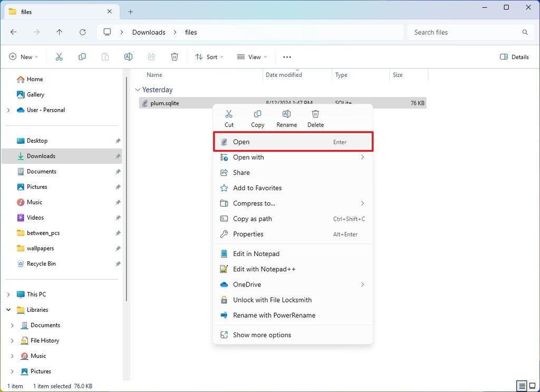Navigate up using the up-arrow icon
The image size is (540, 392).
click(x=59, y=32)
